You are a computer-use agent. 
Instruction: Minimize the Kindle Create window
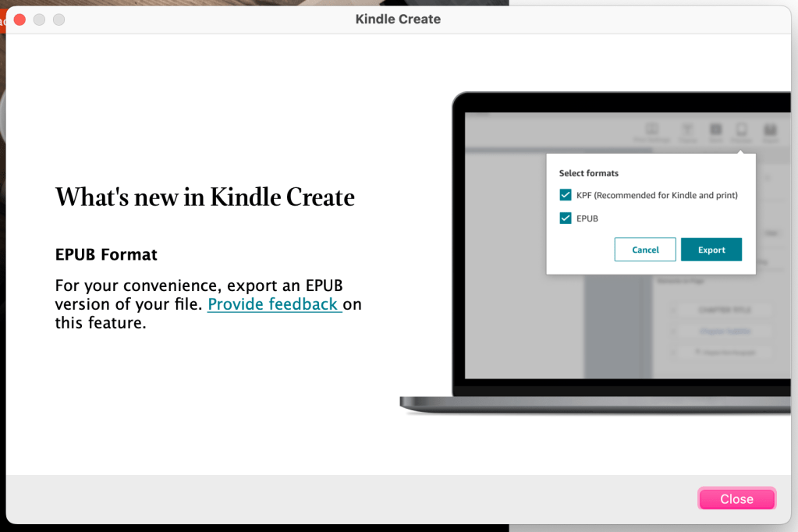click(38, 20)
